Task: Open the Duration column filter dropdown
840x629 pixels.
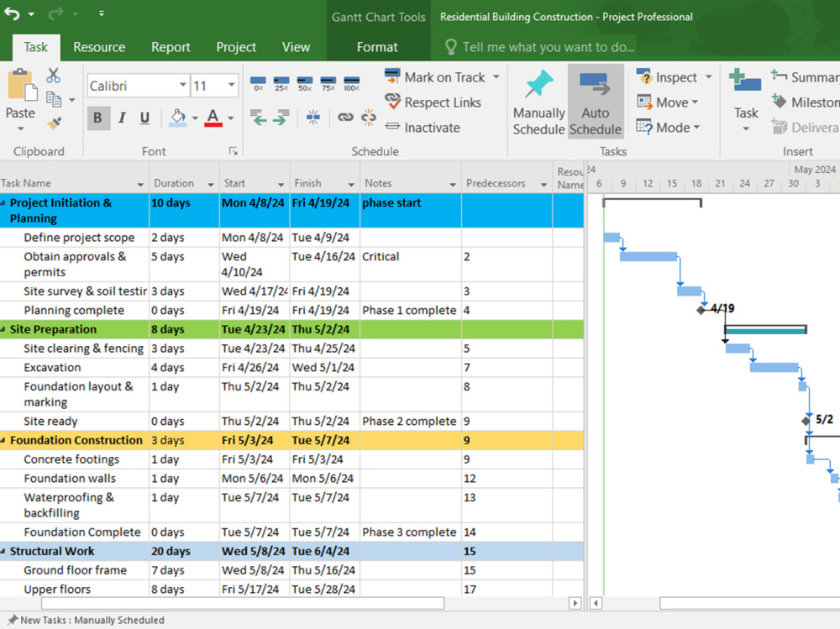Action: point(211,184)
